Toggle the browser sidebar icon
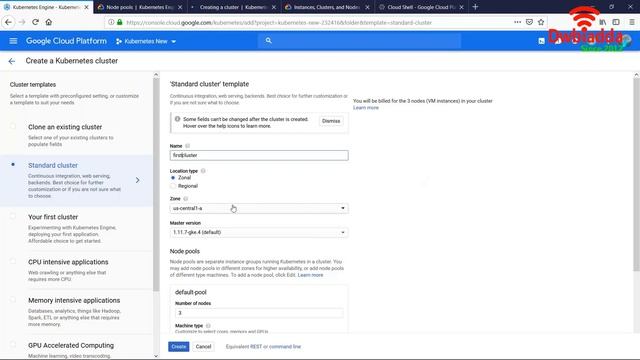The image size is (640, 360). tap(616, 22)
